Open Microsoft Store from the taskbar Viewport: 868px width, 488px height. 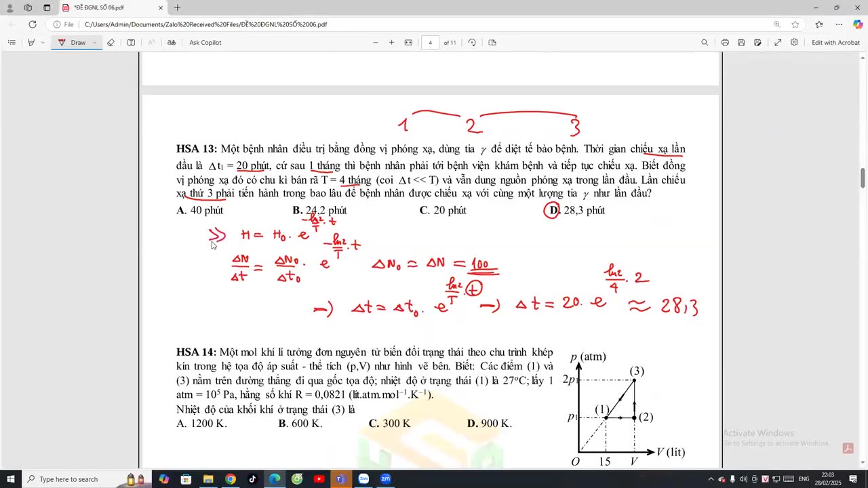click(186, 479)
